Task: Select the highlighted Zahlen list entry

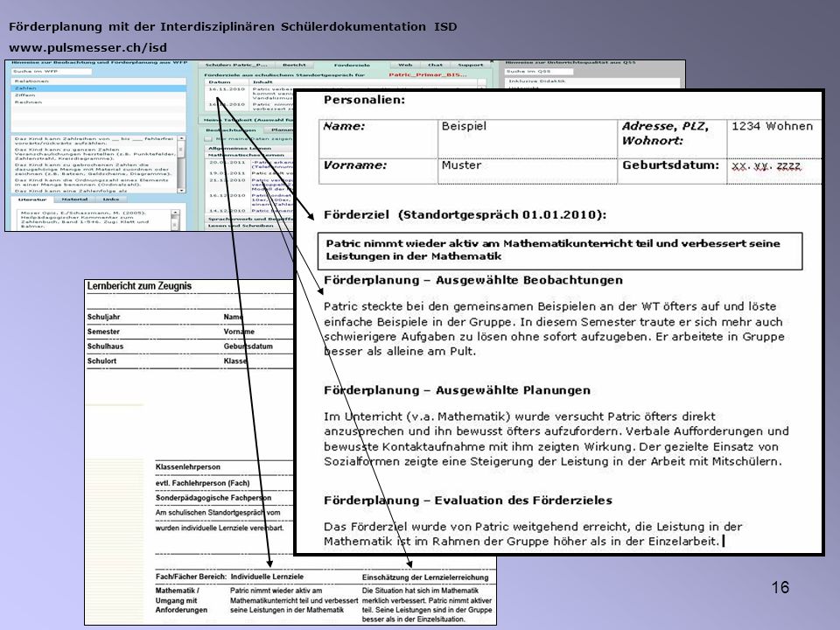Action: pos(99,87)
